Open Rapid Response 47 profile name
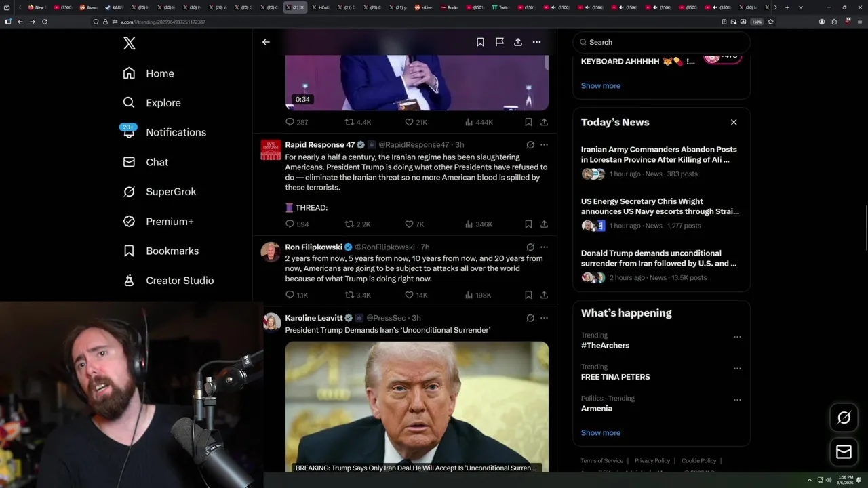 pyautogui.click(x=319, y=145)
